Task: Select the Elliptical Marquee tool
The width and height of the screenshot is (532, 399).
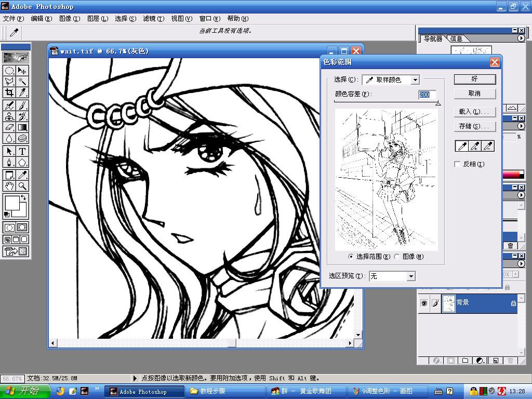Action: coord(9,71)
